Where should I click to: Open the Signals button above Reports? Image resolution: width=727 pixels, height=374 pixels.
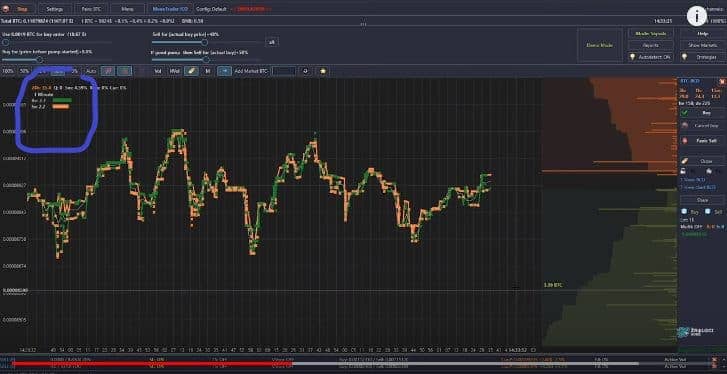click(x=650, y=33)
